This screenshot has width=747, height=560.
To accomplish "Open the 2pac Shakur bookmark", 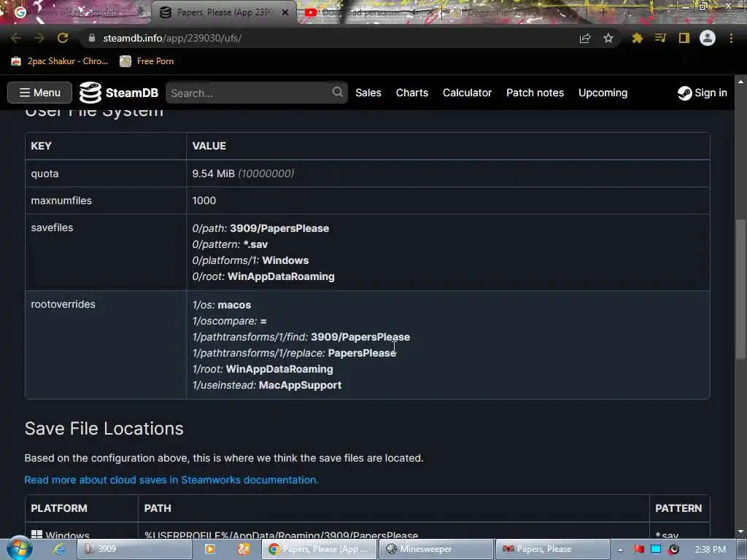I will point(60,61).
